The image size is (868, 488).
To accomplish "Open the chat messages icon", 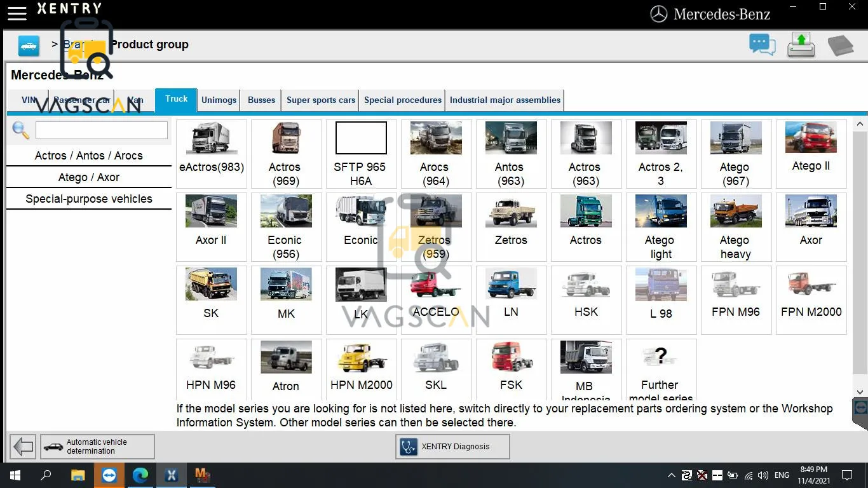I will (x=763, y=44).
